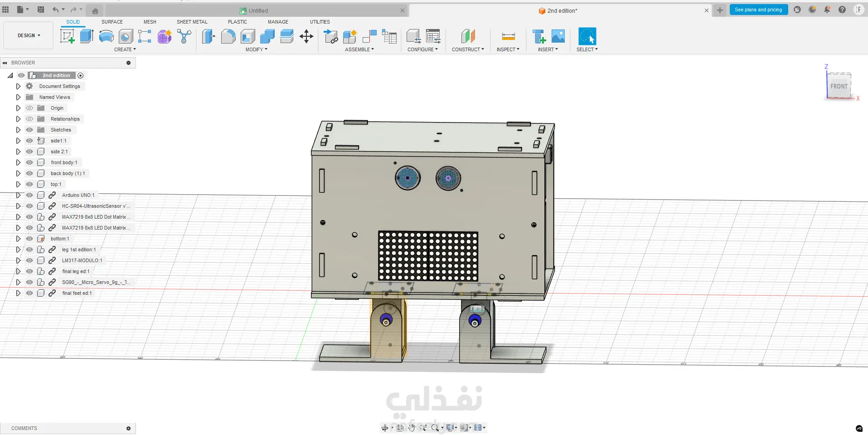The width and height of the screenshot is (868, 435).
Task: Activate the Select tool
Action: point(587,36)
